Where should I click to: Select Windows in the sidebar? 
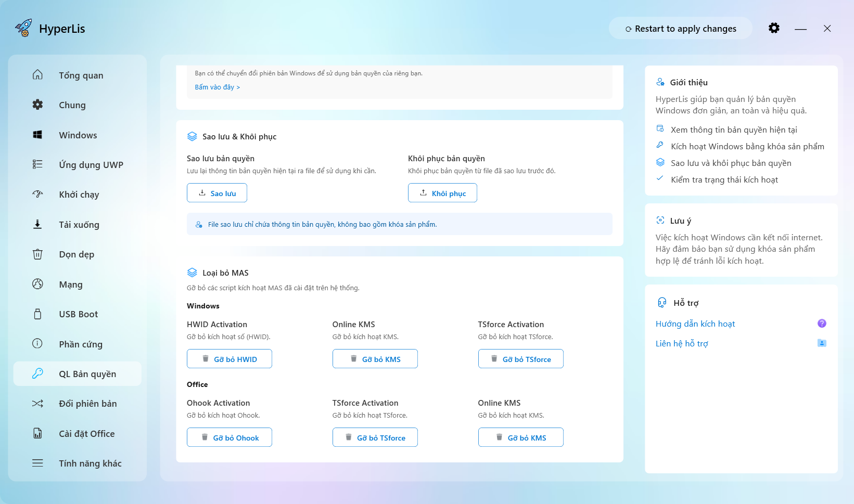(x=77, y=135)
